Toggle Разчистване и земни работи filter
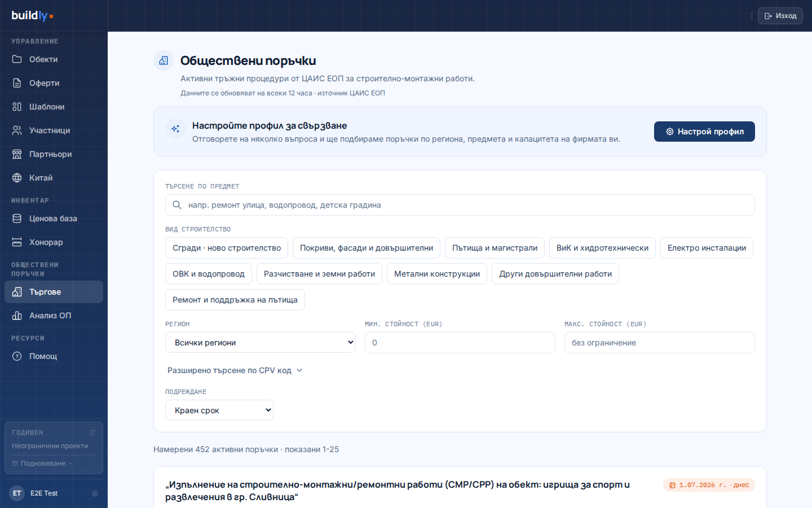 319,274
